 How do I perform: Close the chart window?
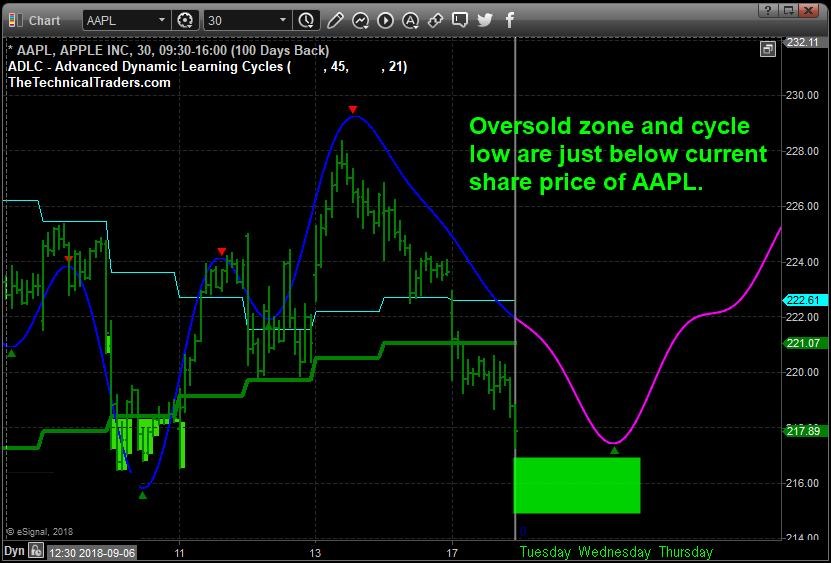point(810,10)
